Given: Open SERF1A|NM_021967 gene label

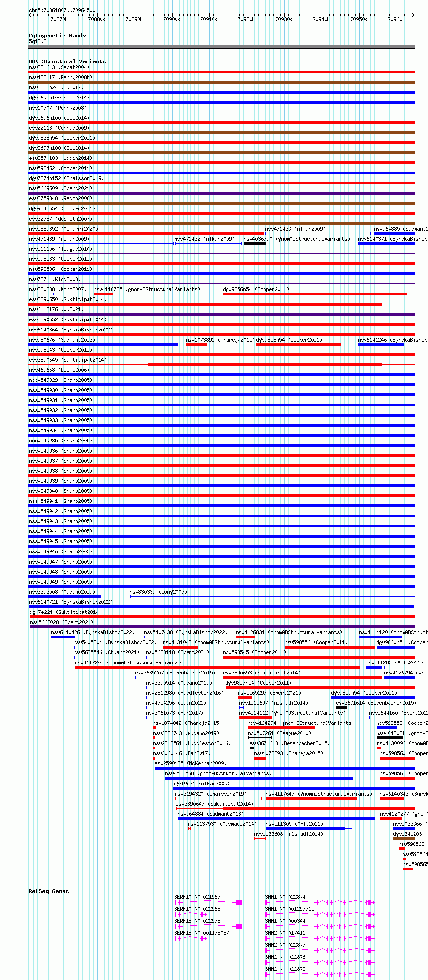Looking at the screenshot, I should [198, 897].
